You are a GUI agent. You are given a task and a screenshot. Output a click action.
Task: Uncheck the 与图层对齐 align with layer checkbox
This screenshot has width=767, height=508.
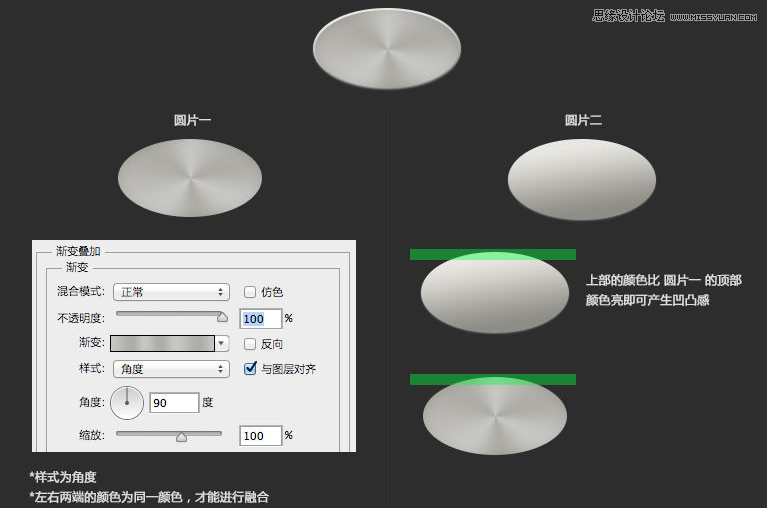coord(250,368)
